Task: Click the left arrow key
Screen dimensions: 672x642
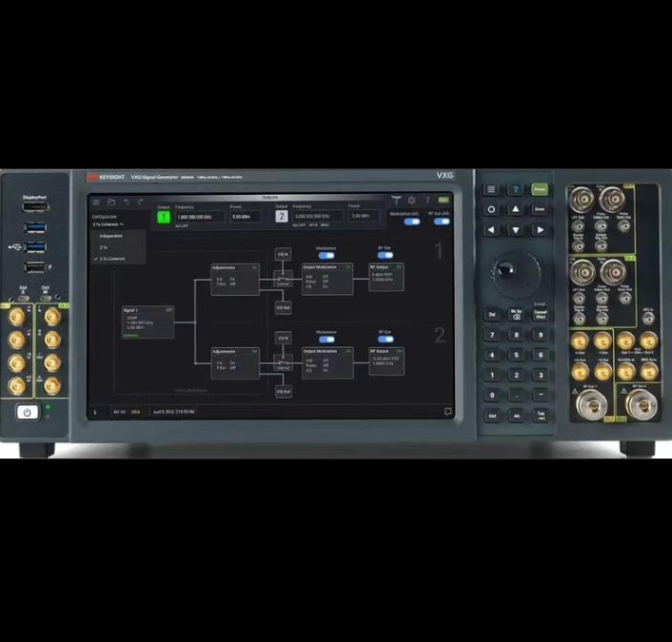Action: pos(491,230)
